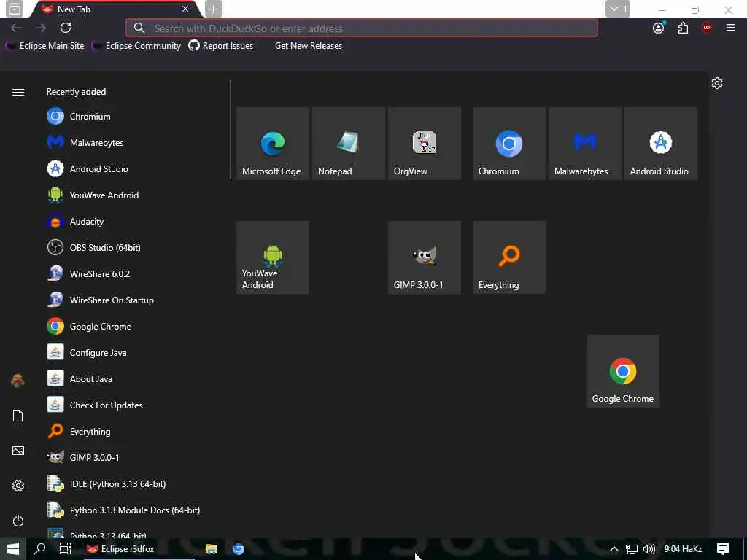Open the browser account icon
The image size is (747, 560).
pyautogui.click(x=659, y=28)
